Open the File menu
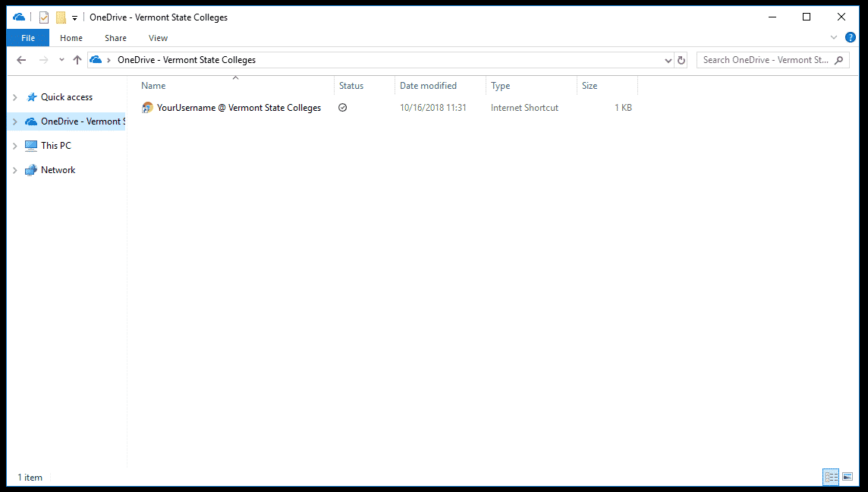Viewport: 868px width, 492px height. click(27, 38)
